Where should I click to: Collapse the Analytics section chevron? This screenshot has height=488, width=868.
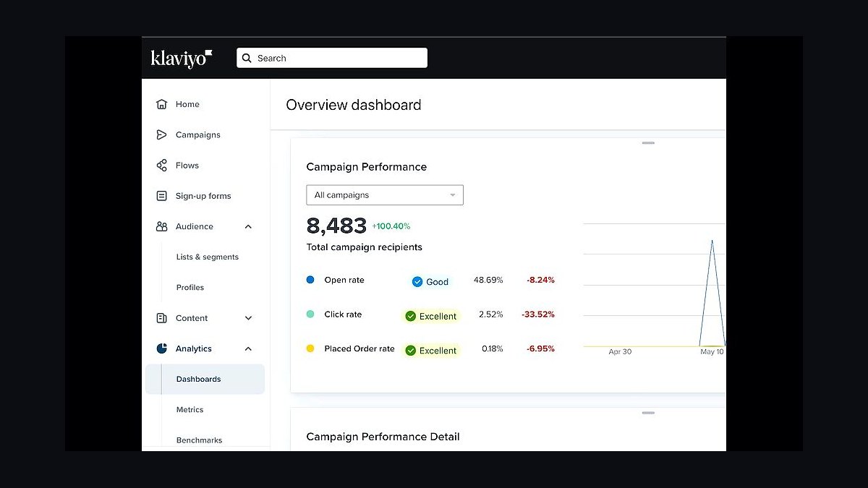click(248, 348)
